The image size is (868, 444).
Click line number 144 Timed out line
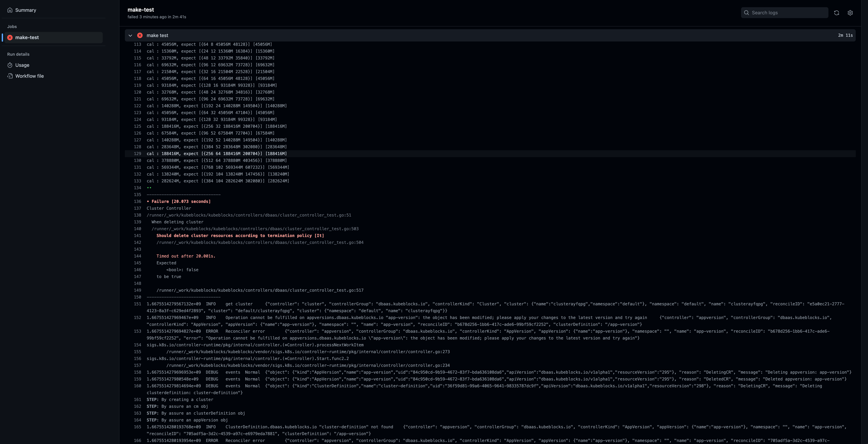[138, 256]
